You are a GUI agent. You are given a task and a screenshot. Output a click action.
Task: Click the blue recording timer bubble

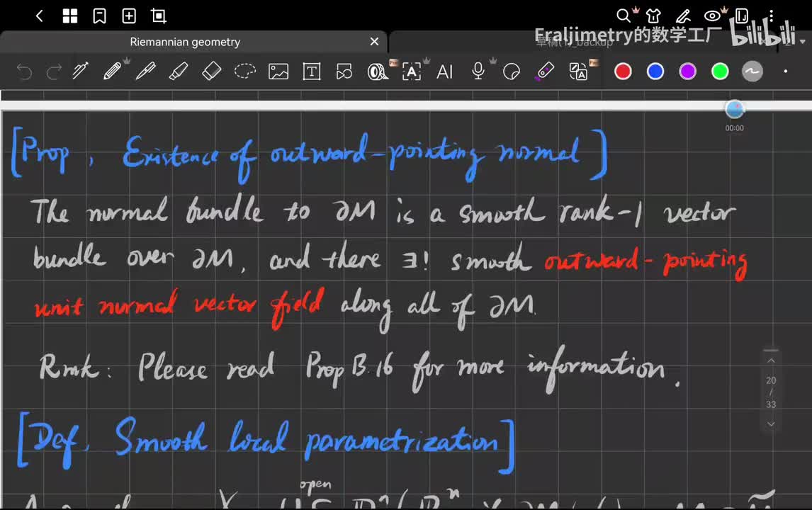(734, 109)
